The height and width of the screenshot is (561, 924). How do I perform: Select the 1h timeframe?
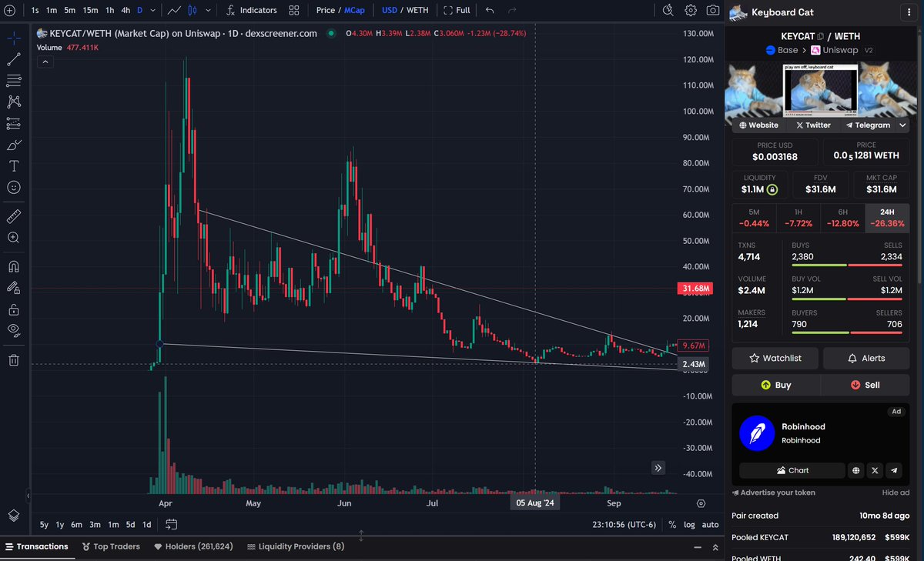(110, 10)
